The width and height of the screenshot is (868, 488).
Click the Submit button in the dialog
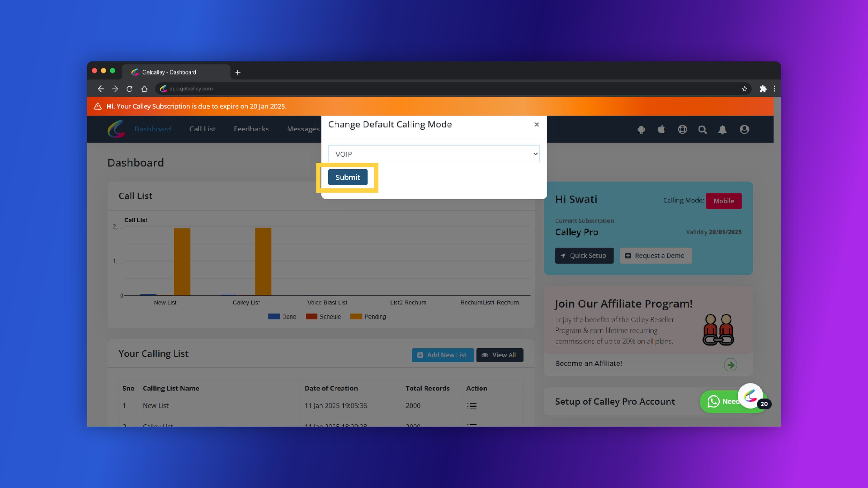pos(348,177)
